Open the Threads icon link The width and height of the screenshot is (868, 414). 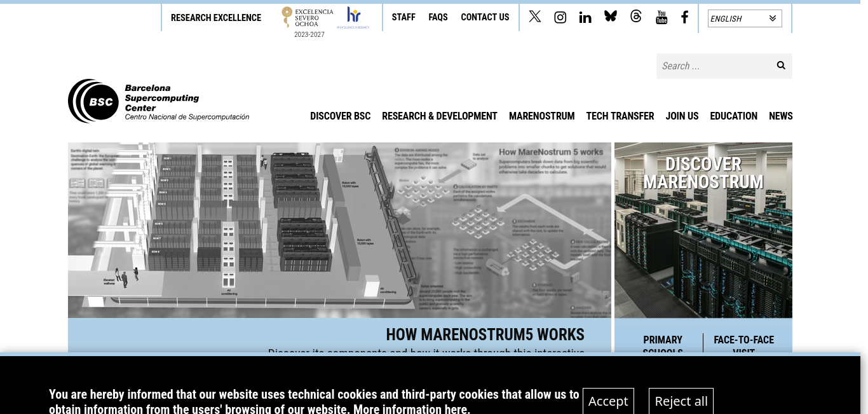636,17
